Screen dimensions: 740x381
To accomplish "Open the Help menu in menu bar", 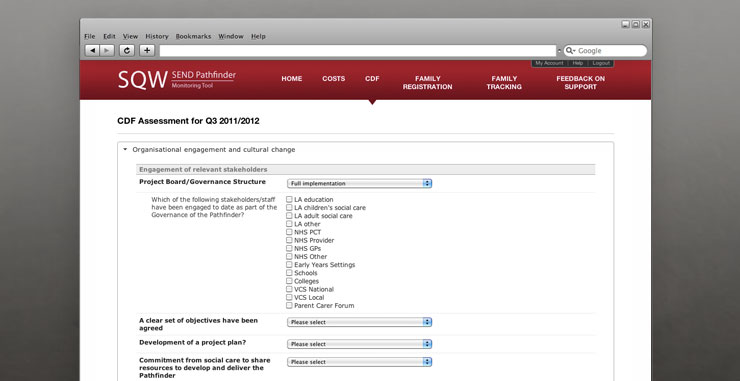I will coord(258,36).
